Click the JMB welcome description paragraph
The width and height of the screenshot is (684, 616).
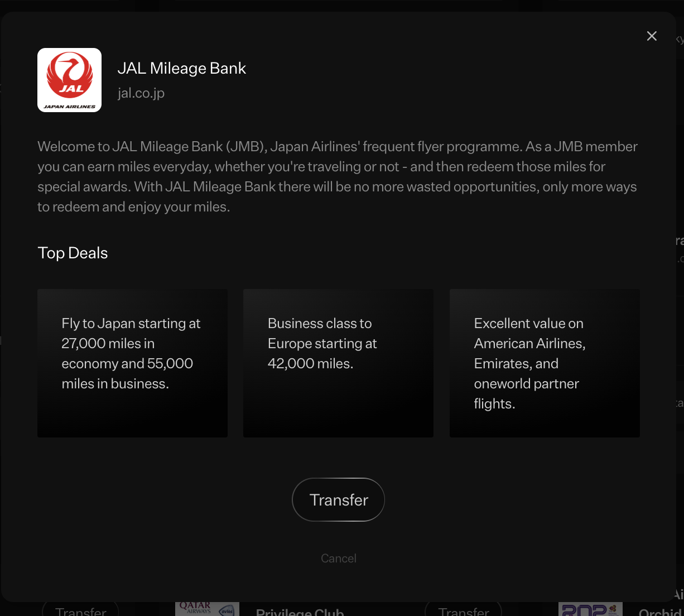tap(337, 176)
